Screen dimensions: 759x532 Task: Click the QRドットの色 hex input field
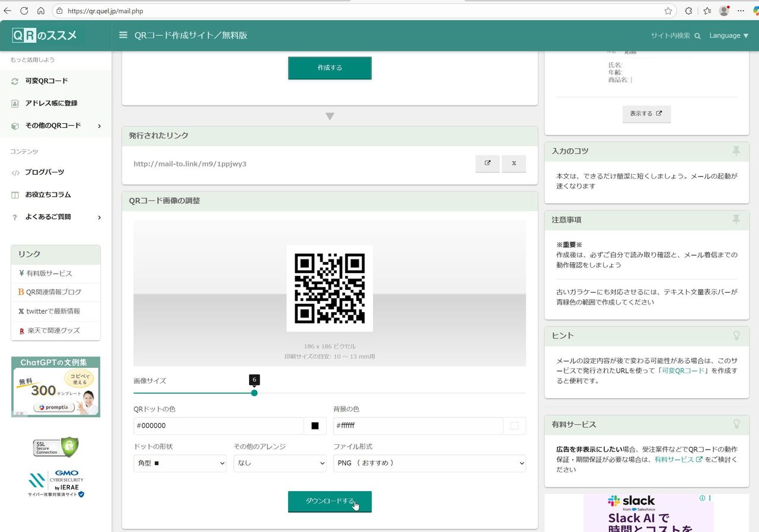click(219, 426)
